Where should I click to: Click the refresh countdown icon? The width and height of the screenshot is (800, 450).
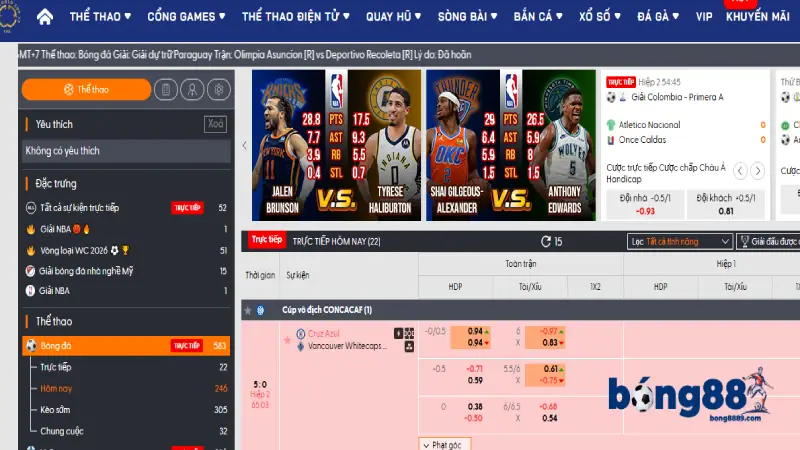(546, 241)
